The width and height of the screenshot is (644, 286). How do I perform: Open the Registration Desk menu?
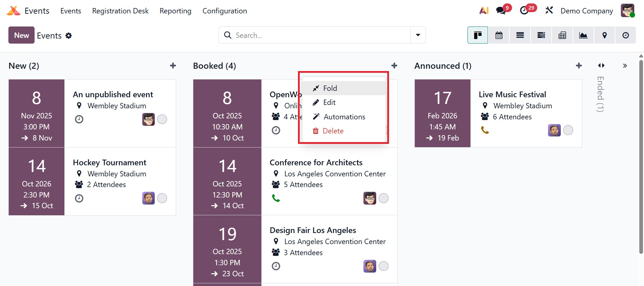coord(120,11)
